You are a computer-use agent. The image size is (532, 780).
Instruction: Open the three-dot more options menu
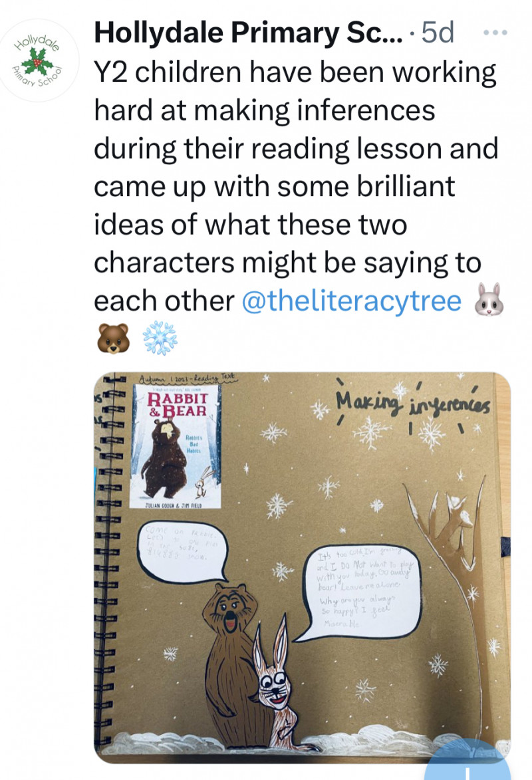[x=495, y=33]
